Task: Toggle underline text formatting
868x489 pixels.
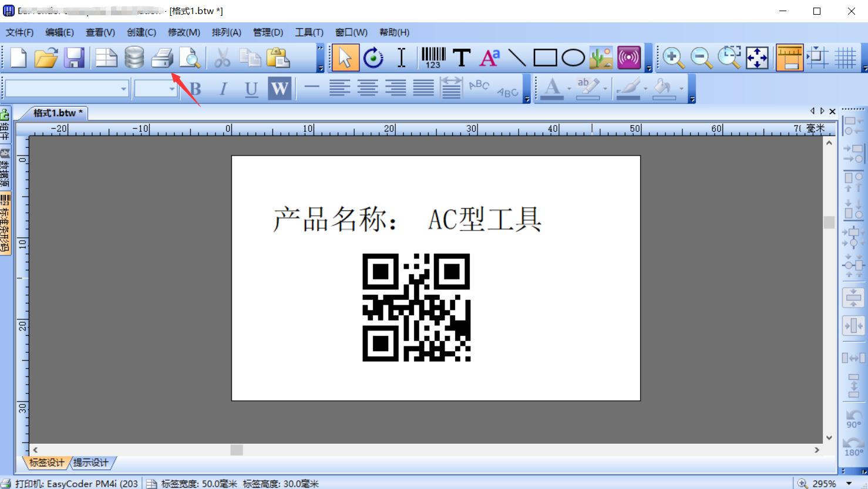Action: (x=250, y=88)
